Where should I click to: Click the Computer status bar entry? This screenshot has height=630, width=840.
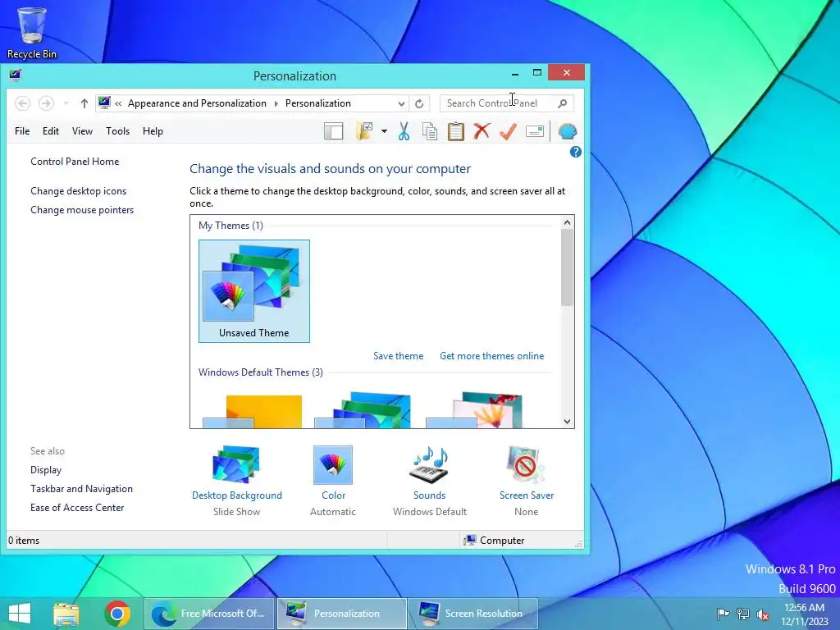point(494,540)
